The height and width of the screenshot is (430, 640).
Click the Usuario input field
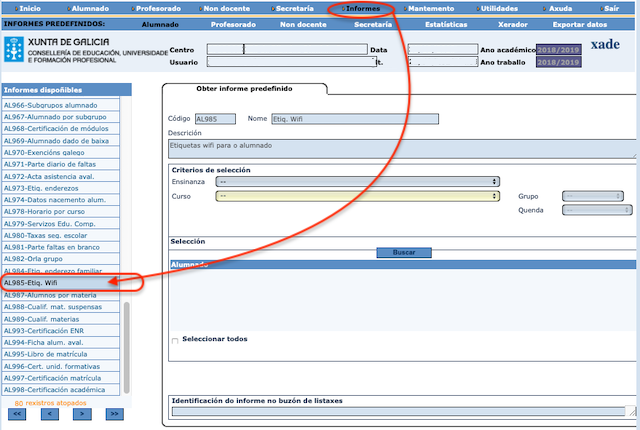[291, 62]
